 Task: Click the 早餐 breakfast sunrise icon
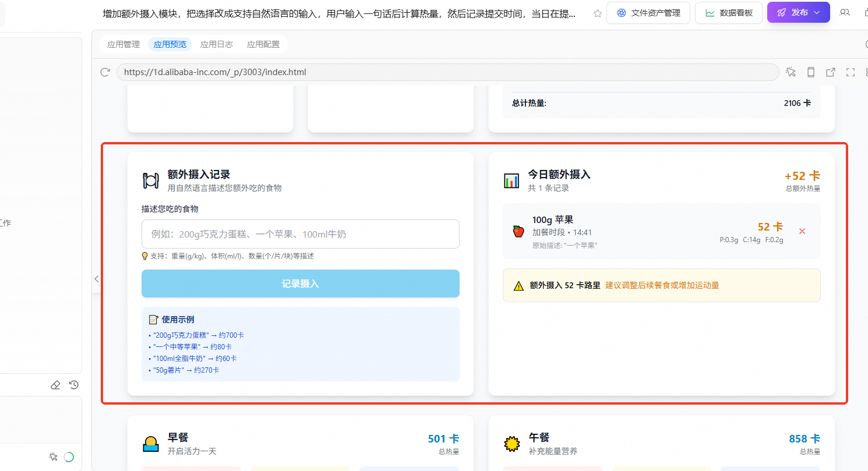click(151, 444)
